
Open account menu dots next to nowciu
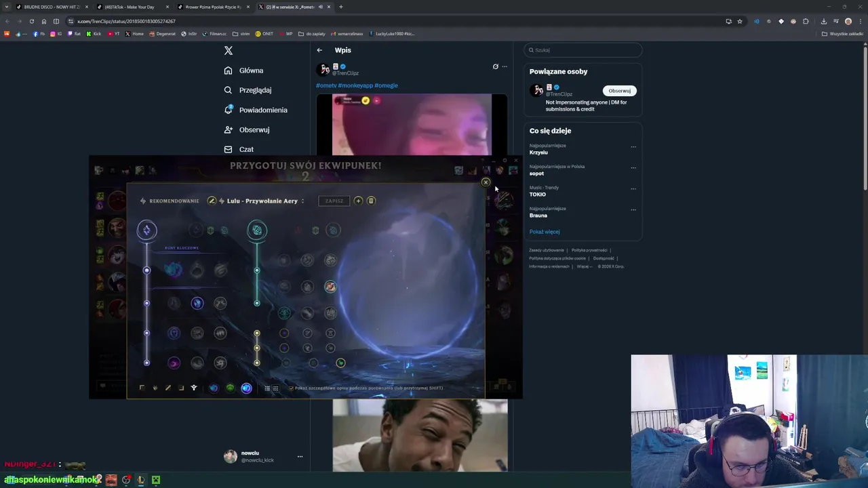pyautogui.click(x=300, y=457)
